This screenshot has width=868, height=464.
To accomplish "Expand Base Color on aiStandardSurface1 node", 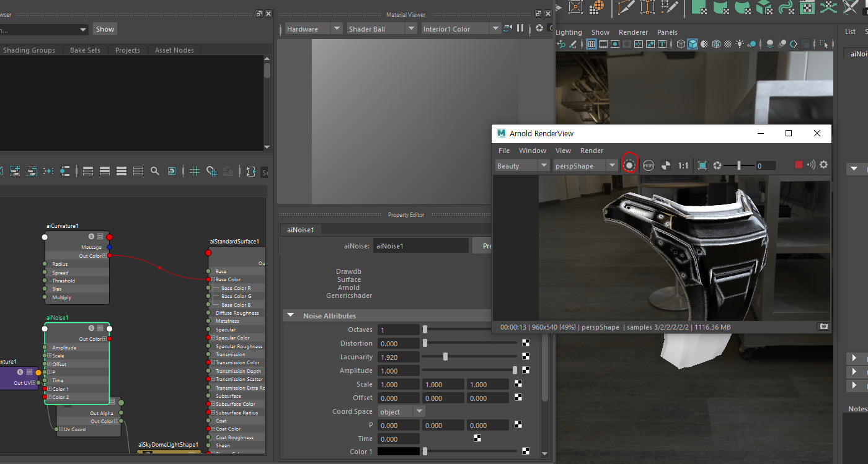I will tap(213, 280).
